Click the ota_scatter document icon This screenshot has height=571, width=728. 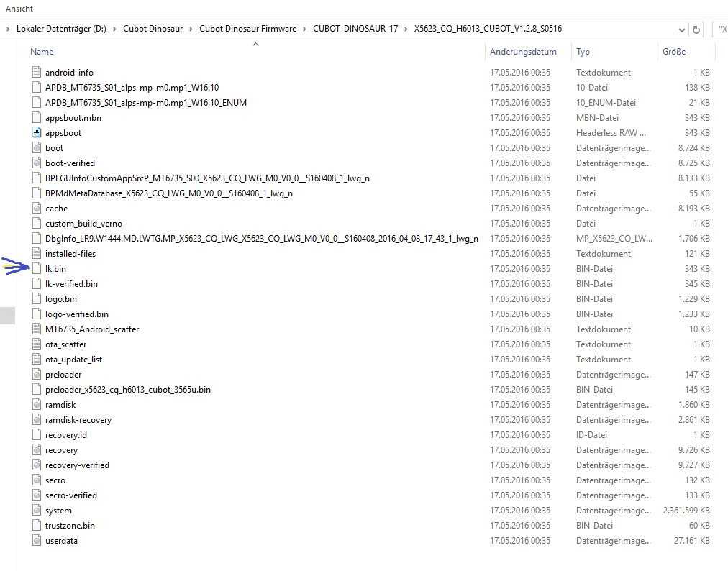[x=37, y=344]
